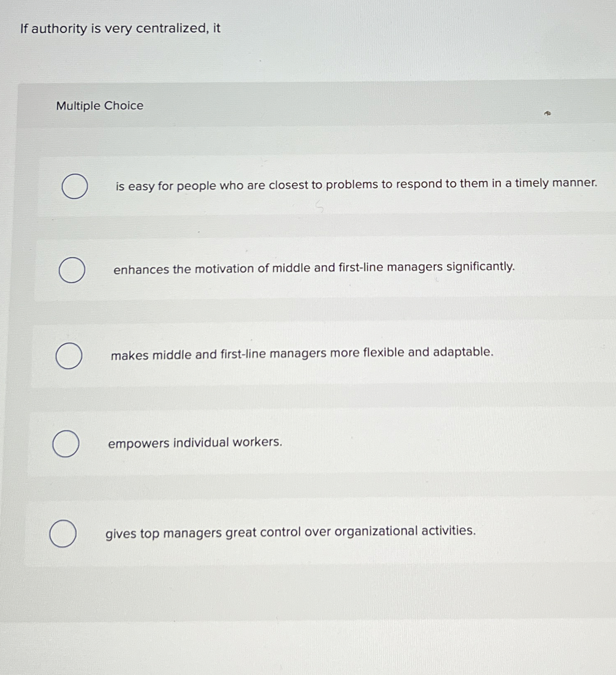Click the question text 'If authority is very centralized'
The image size is (616, 675).
point(120,29)
